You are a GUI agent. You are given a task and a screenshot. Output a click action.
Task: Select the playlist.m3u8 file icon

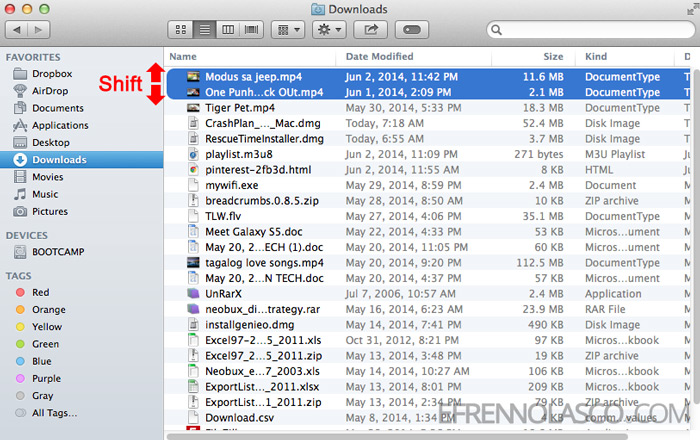tap(193, 154)
